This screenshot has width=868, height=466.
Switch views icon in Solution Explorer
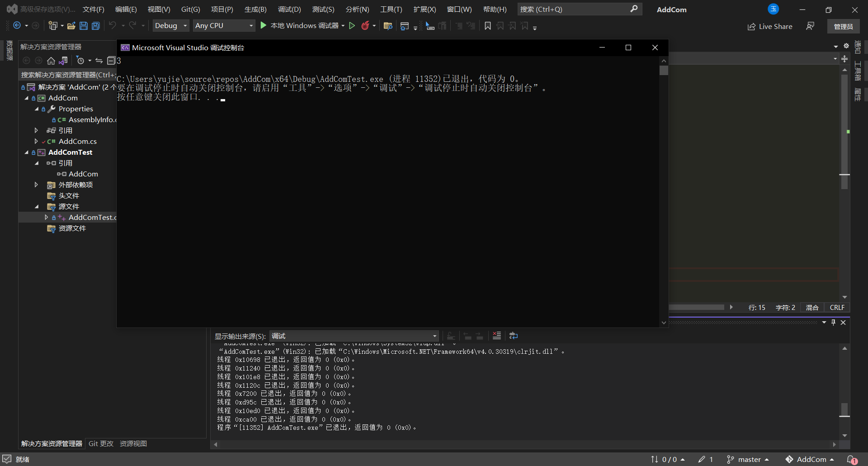point(64,61)
